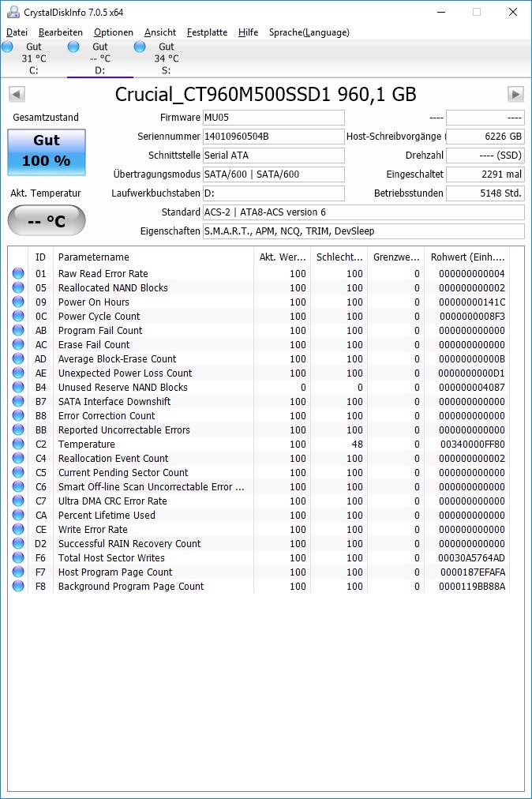This screenshot has height=799, width=532.
Task: Click status orb for Raw Read Error Rate
Action: 18,274
